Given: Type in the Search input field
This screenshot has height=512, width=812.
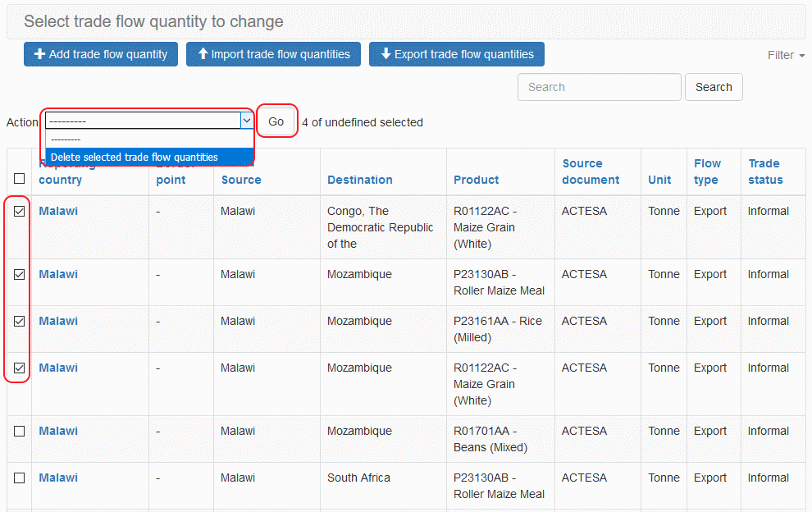Looking at the screenshot, I should point(599,87).
